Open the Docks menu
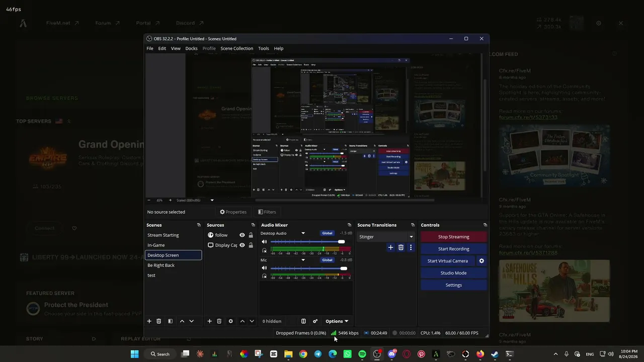This screenshot has height=362, width=644. [191, 48]
